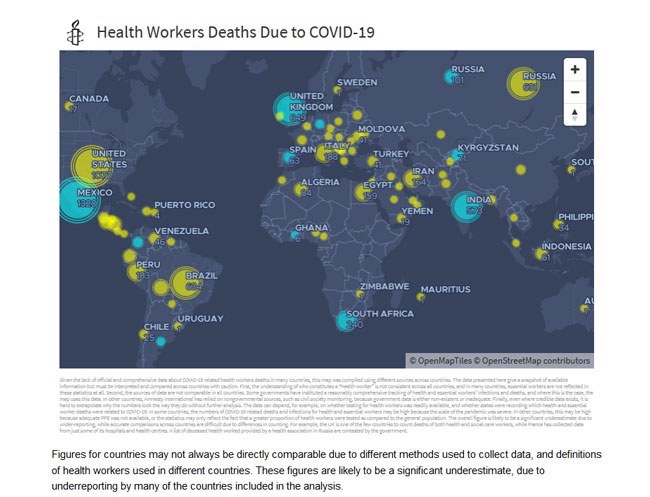Click the Amnesty candle logo
Viewport: 650px width, 497px height.
pyautogui.click(x=74, y=32)
